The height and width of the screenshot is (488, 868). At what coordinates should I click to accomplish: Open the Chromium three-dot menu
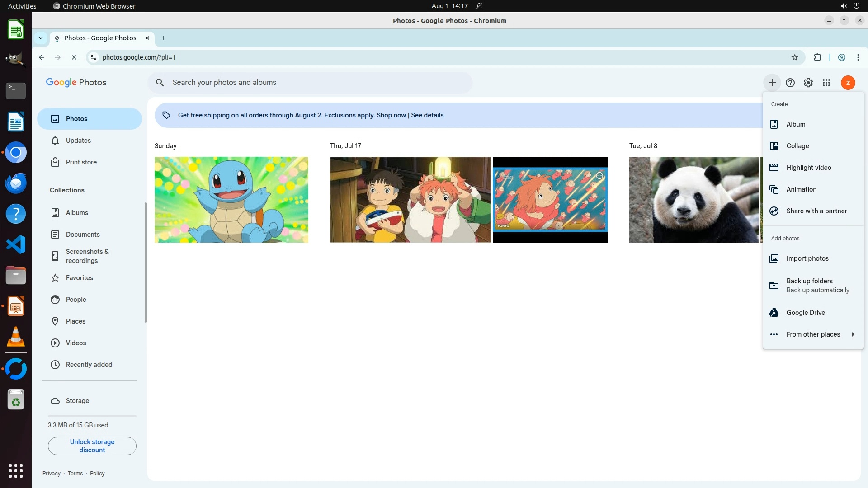[x=858, y=57]
